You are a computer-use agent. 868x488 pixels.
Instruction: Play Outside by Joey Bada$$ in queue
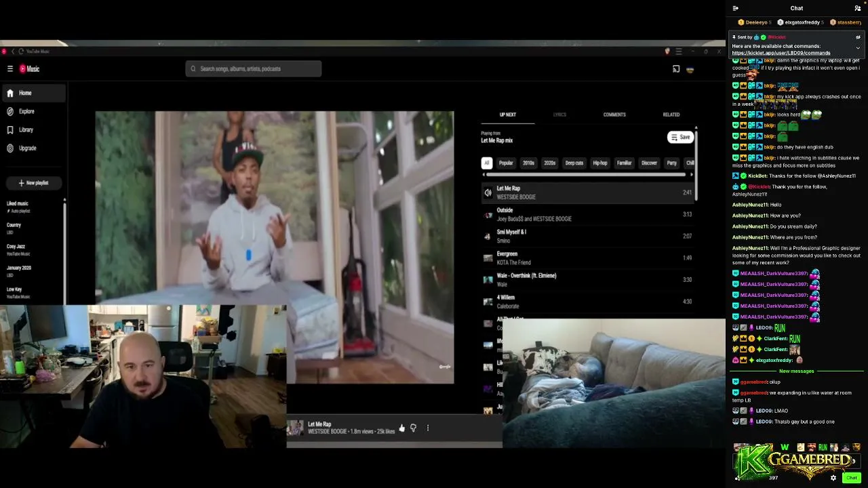(587, 214)
